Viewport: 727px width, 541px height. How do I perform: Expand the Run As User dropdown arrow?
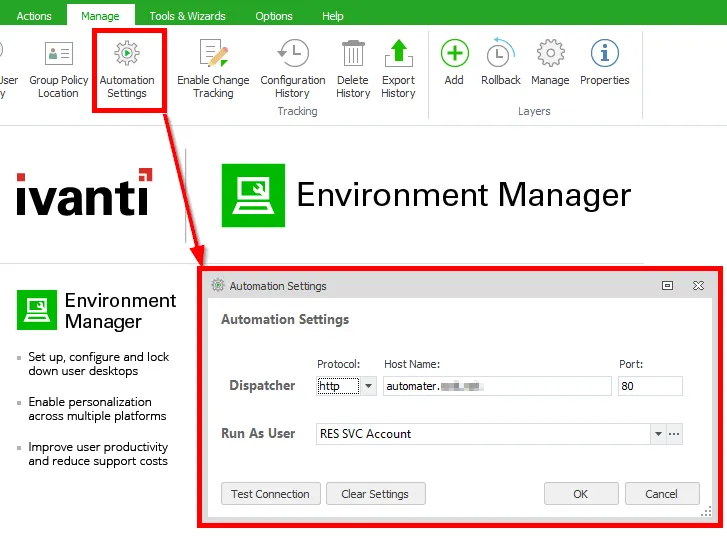(657, 434)
